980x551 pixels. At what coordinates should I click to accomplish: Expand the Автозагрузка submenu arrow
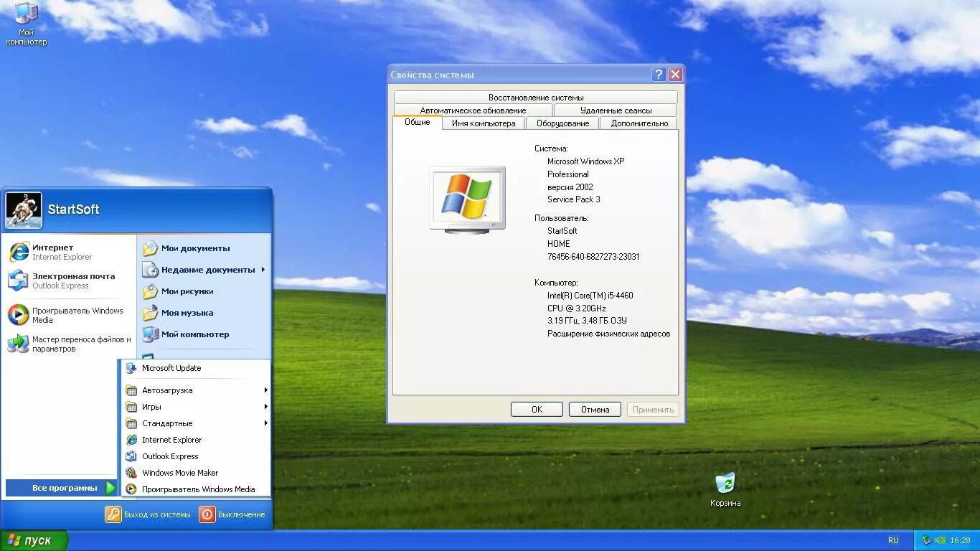click(x=265, y=390)
